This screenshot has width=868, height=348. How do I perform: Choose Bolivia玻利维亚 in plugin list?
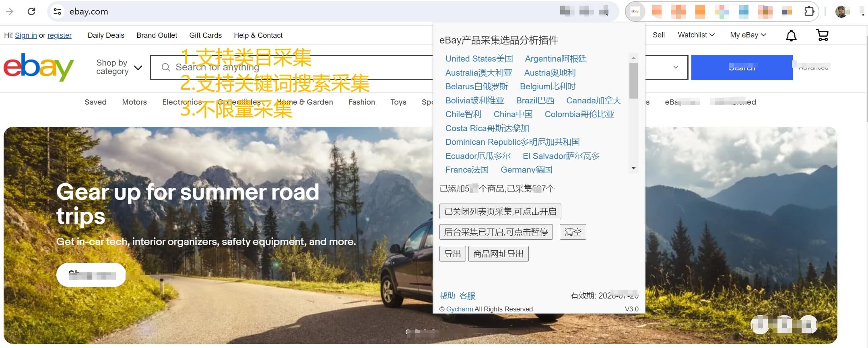tap(474, 101)
